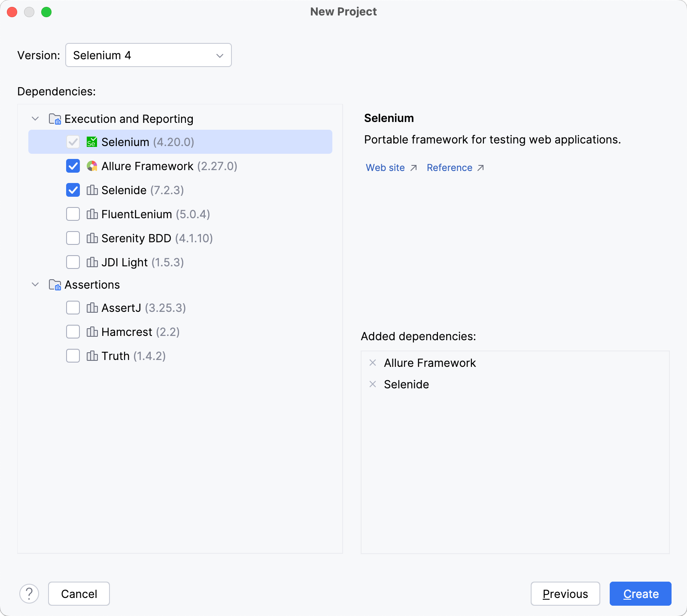Click the help question mark icon

tap(29, 594)
